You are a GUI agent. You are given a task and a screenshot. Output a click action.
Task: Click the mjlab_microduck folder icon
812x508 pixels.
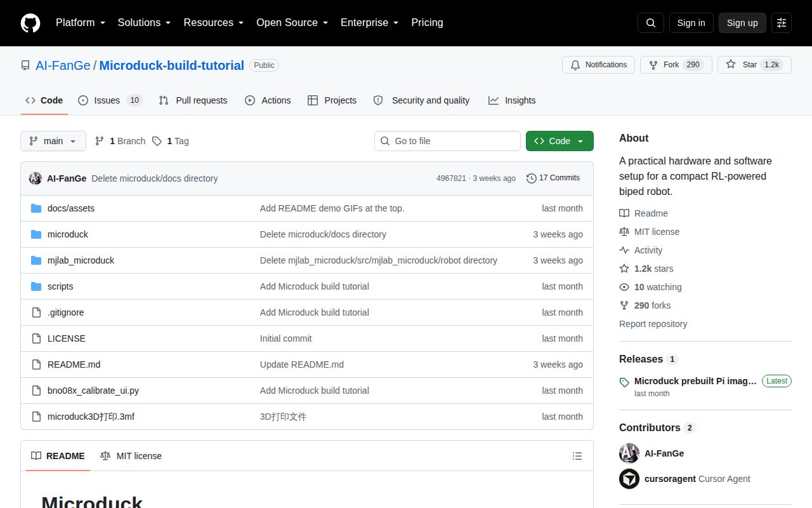point(36,260)
